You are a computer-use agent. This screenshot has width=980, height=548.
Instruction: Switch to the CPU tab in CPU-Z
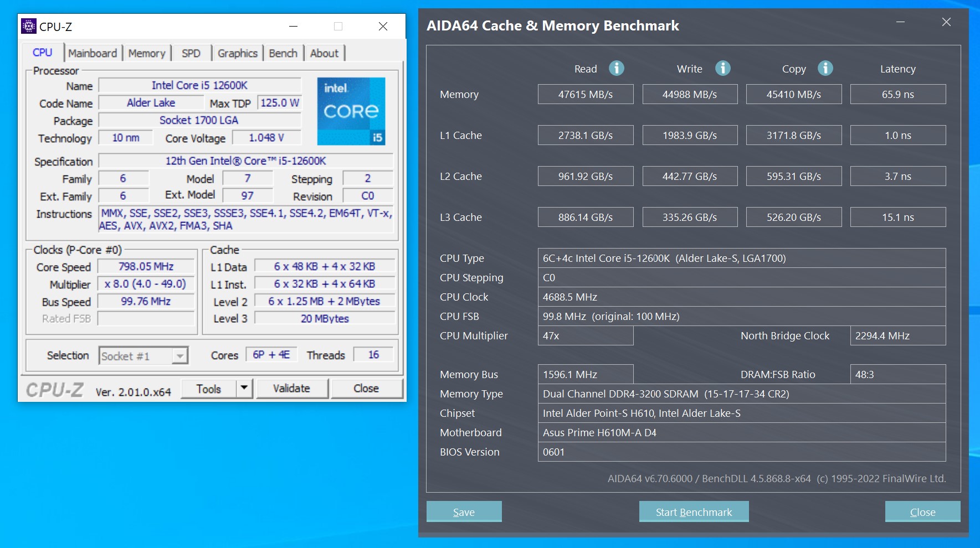point(43,53)
